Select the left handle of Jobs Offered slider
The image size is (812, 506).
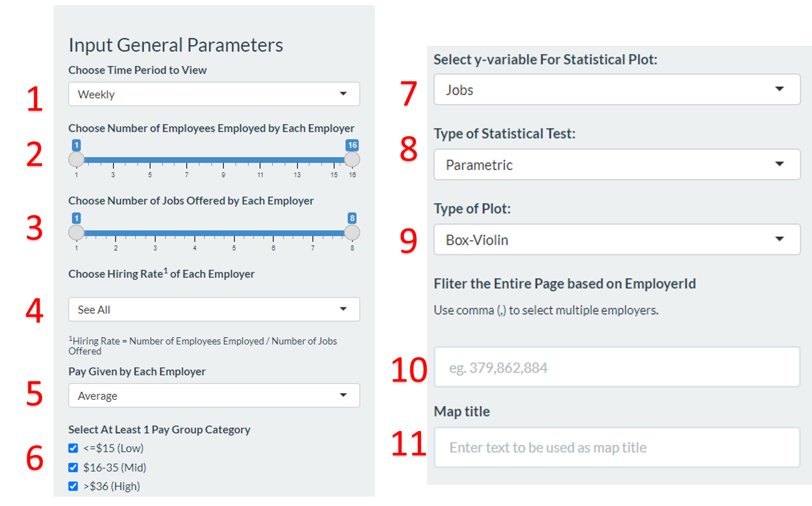(76, 232)
